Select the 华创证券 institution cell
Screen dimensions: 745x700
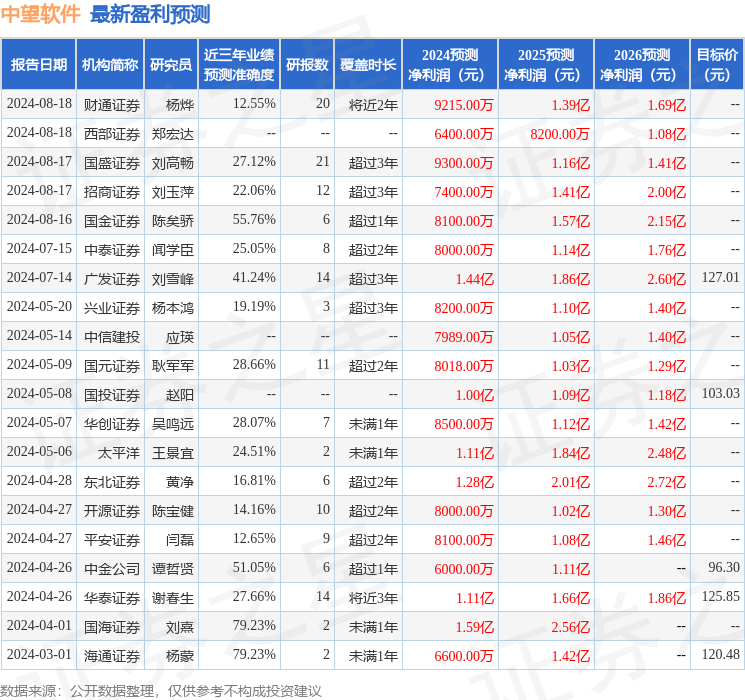click(x=112, y=424)
